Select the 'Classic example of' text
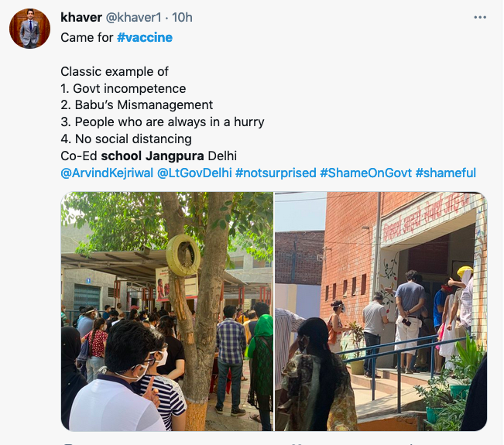504x445 pixels. pos(115,72)
